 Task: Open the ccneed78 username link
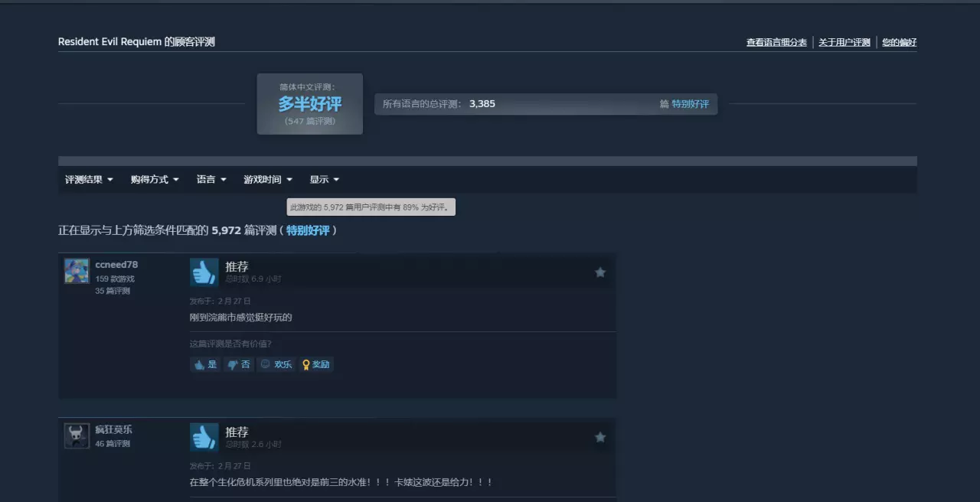click(x=116, y=265)
